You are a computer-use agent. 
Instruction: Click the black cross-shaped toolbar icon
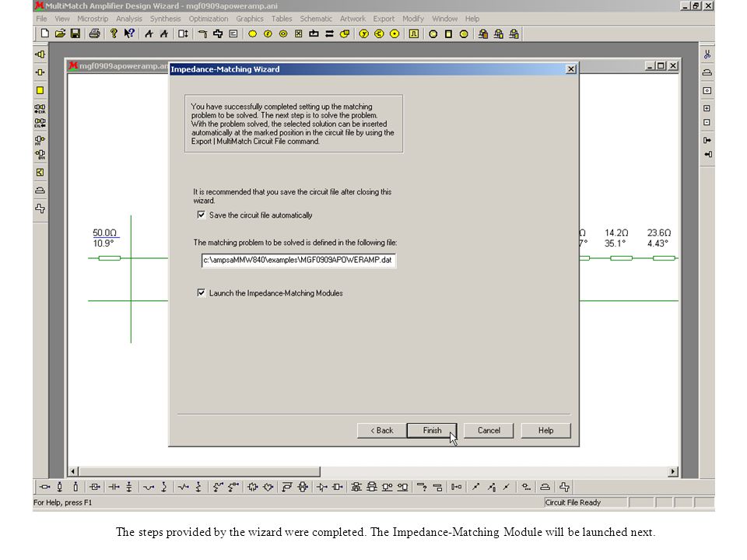(x=218, y=33)
